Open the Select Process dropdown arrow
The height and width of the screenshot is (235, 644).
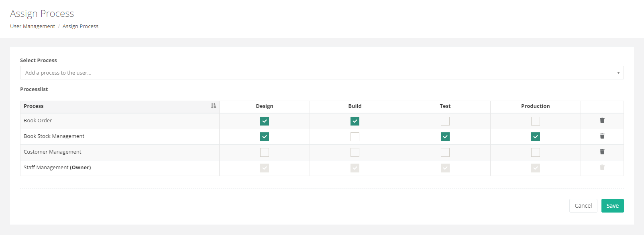coord(618,73)
